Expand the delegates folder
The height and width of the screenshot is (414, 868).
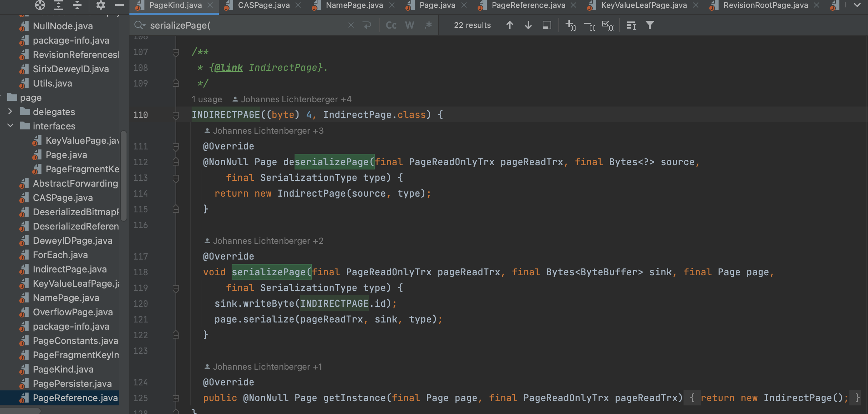(x=10, y=112)
